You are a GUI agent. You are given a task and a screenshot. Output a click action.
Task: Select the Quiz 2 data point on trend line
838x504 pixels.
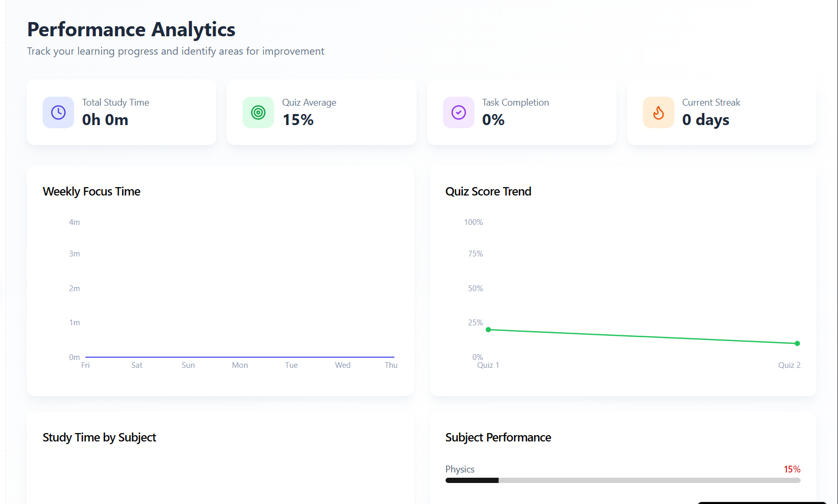[x=797, y=343]
